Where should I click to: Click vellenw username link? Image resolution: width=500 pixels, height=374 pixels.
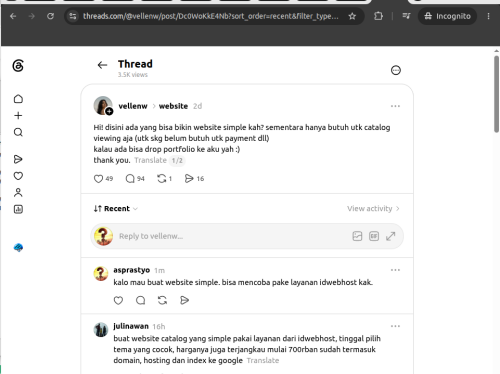(133, 106)
